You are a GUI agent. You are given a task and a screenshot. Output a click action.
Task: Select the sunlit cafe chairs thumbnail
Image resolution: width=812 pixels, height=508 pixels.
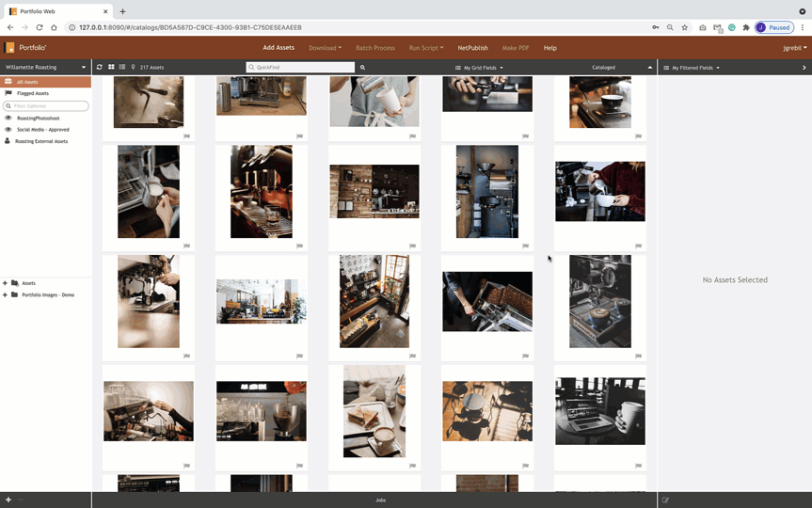(487, 411)
